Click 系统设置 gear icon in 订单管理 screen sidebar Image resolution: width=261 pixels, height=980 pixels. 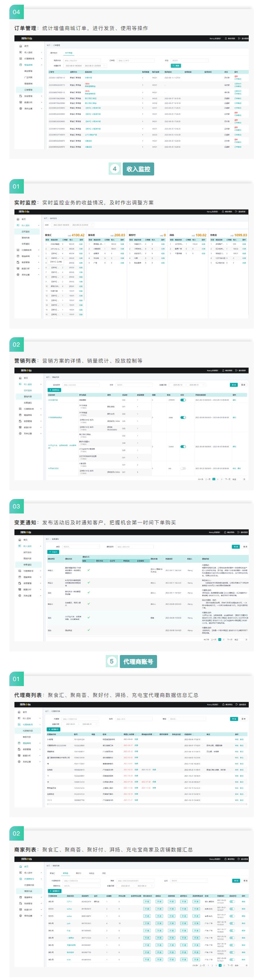(x=21, y=108)
